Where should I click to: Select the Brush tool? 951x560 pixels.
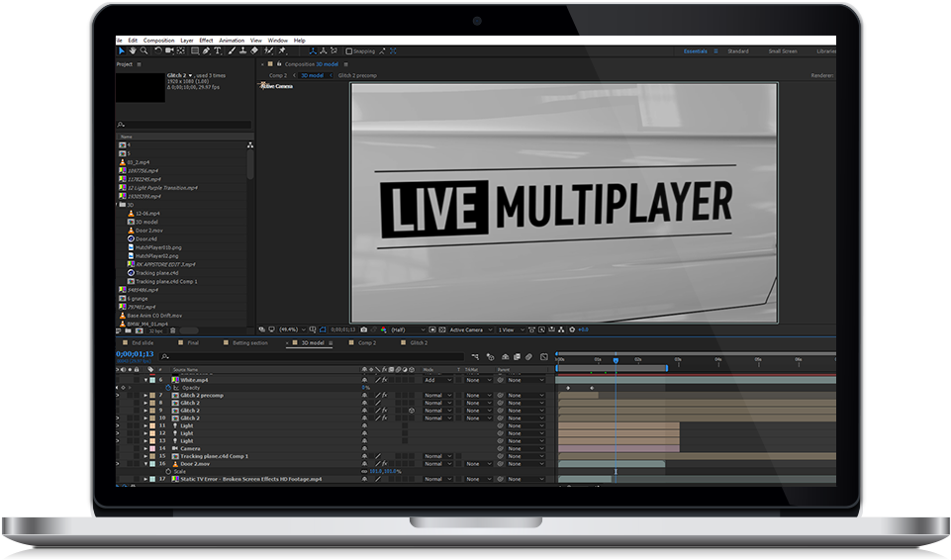click(x=232, y=50)
